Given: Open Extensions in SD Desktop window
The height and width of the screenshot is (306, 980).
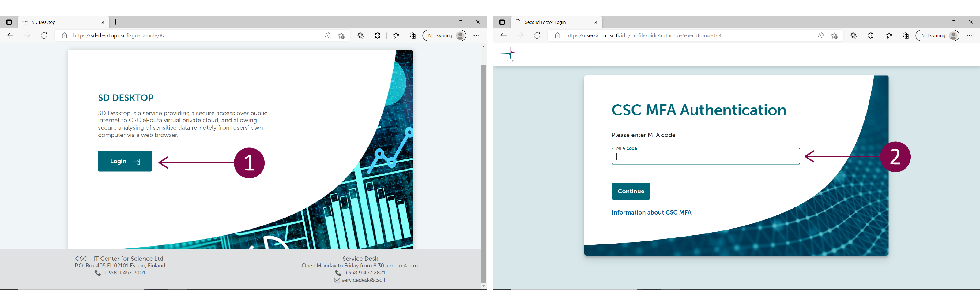Looking at the screenshot, I should pos(377,35).
